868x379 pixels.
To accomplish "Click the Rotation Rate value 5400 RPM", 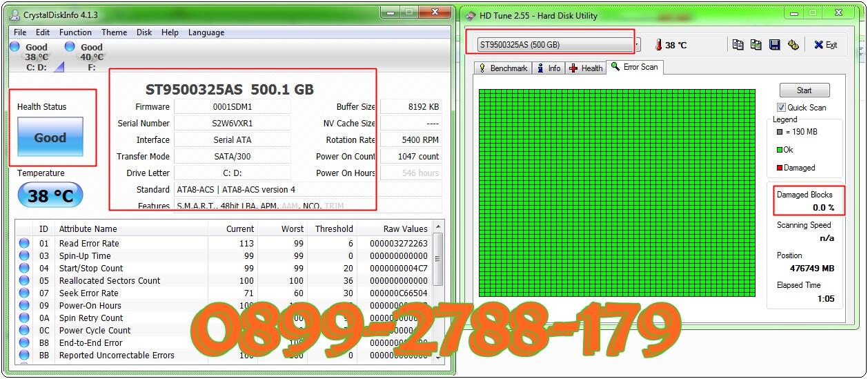I will (411, 140).
